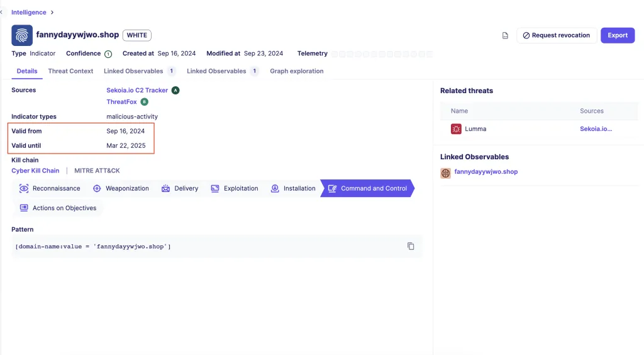Click the Exploitation stage icon
Screen dimensions: 644x355
point(215,188)
